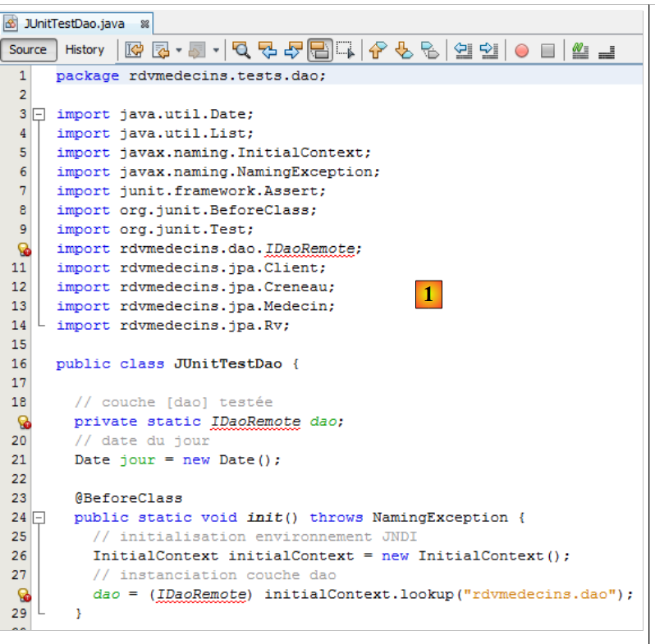Comment out code with the Comment icon
The width and height of the screenshot is (655, 644).
coord(580,50)
